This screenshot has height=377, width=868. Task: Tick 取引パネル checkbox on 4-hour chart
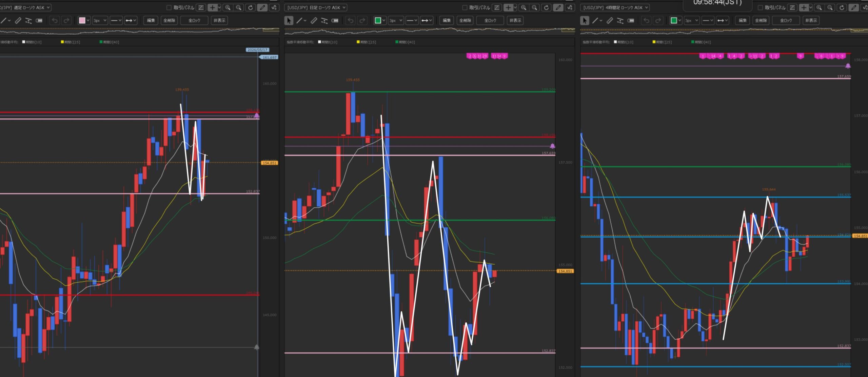[760, 7]
